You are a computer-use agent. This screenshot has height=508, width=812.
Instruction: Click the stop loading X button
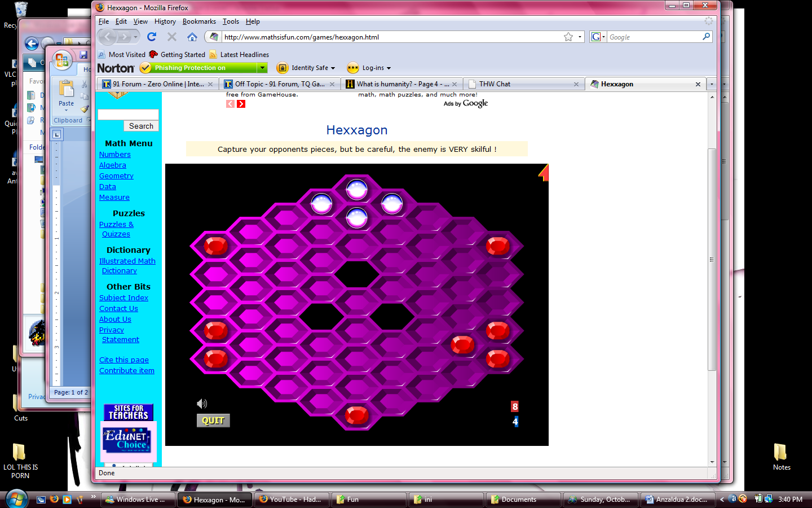[172, 37]
